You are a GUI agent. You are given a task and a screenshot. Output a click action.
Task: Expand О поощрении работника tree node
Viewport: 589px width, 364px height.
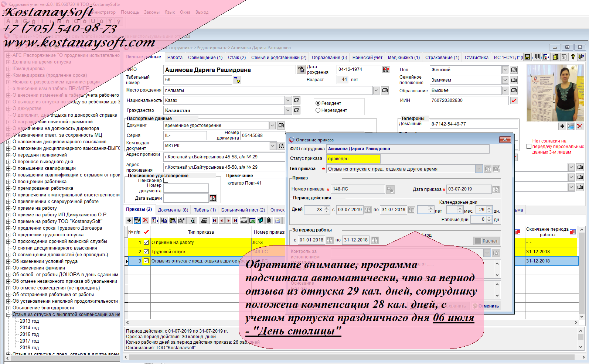click(8, 181)
